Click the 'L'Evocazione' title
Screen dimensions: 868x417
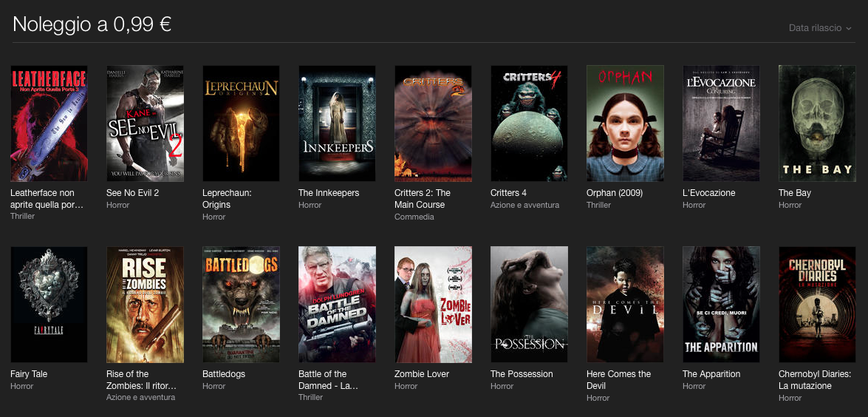click(708, 193)
